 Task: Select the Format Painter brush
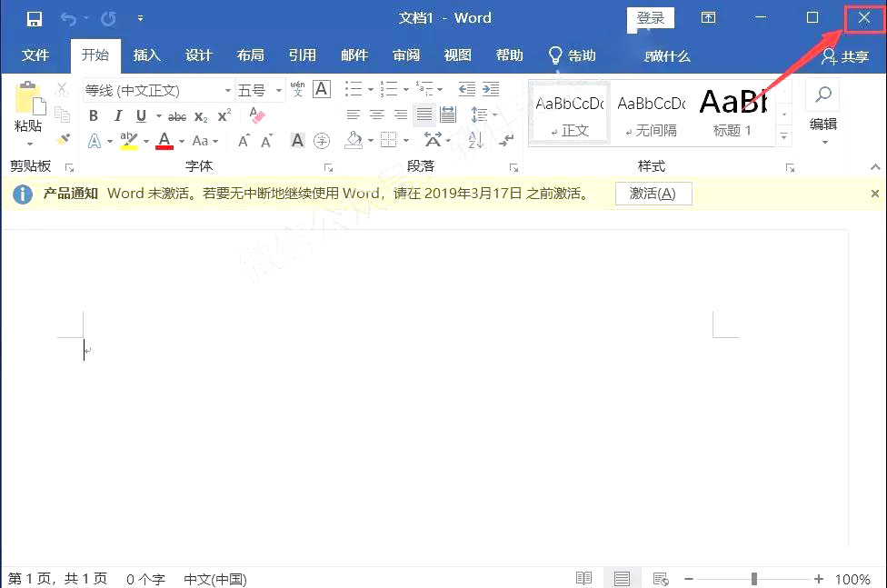tap(64, 139)
